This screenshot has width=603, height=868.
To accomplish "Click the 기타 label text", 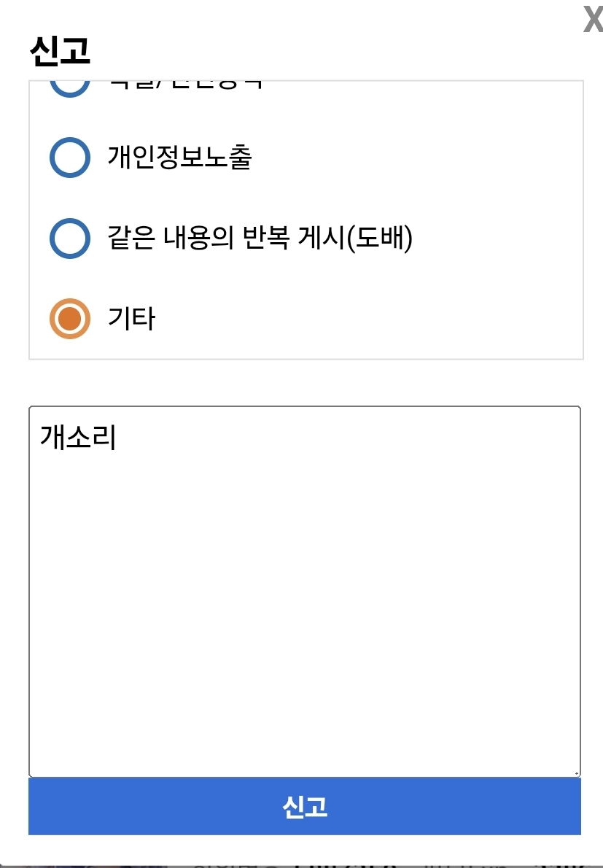I will pos(131,319).
